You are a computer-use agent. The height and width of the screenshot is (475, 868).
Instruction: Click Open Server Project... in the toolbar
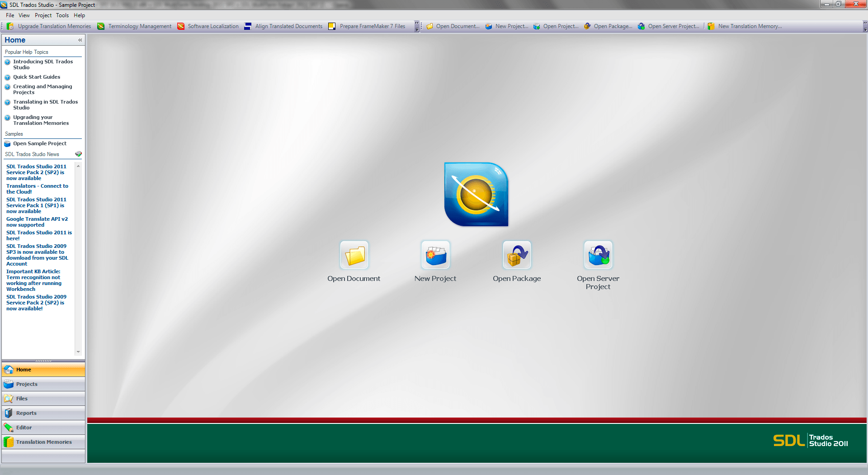point(669,26)
